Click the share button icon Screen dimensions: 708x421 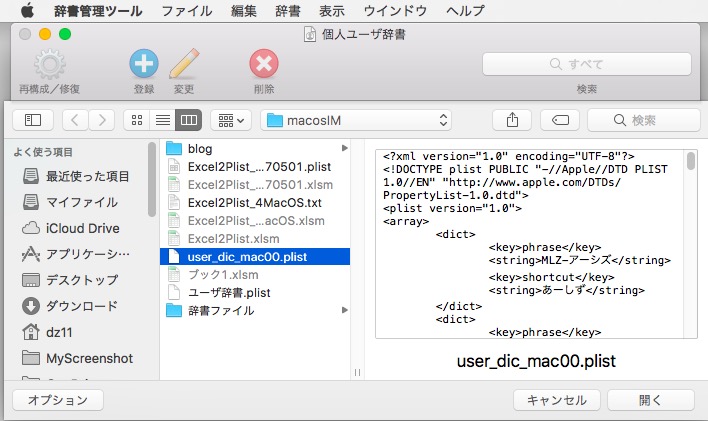click(x=512, y=120)
